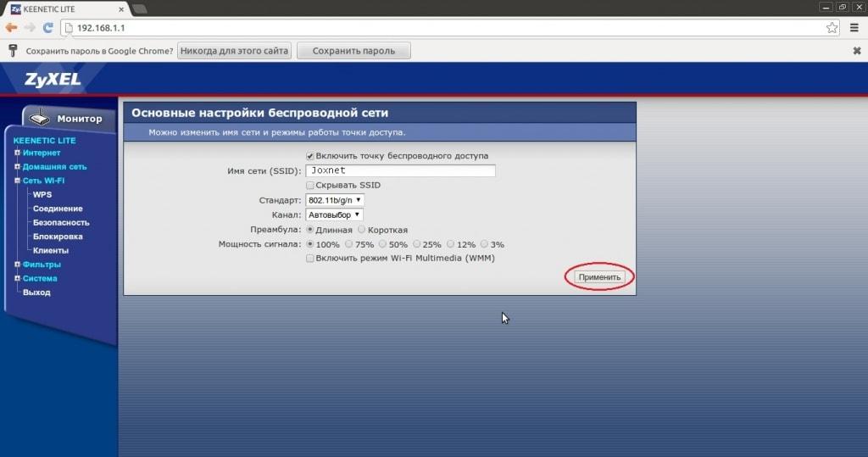Click the page icon in address bar
This screenshot has width=868, height=457.
(x=70, y=28)
